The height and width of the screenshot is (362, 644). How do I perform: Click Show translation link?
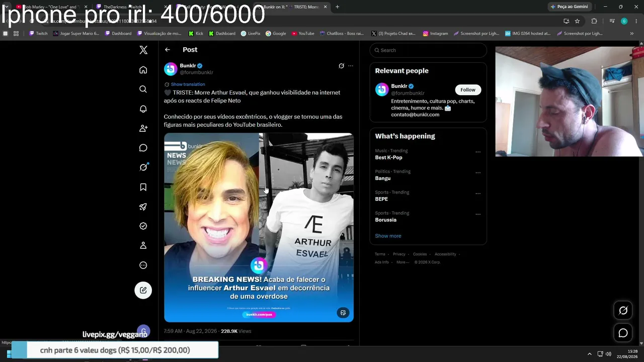pos(188,84)
